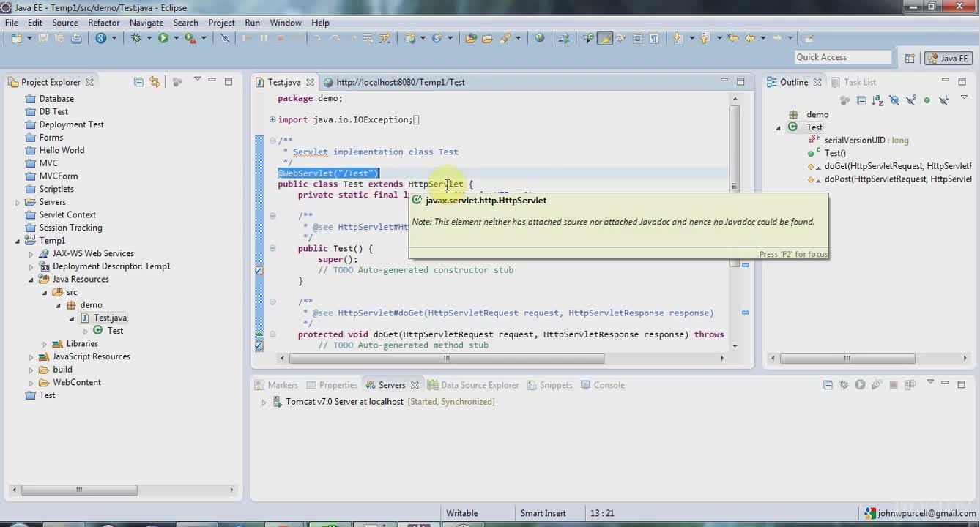Image resolution: width=980 pixels, height=527 pixels.
Task: Select the Java EE perspective button
Action: coord(949,59)
